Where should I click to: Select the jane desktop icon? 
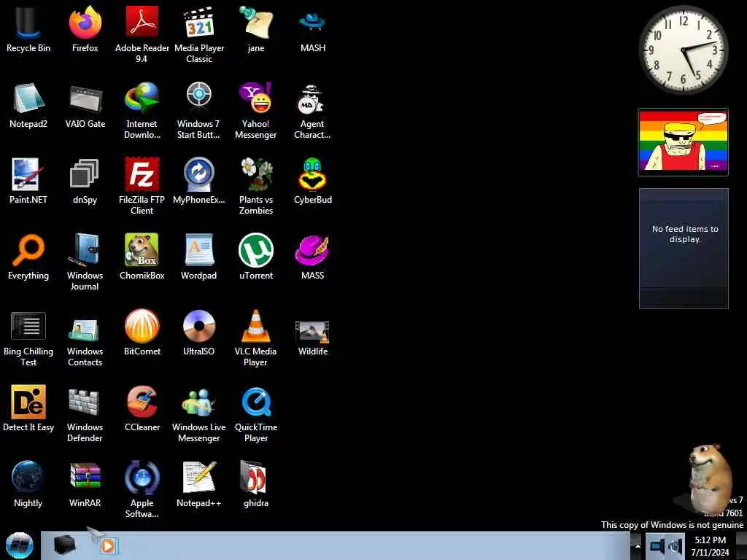pyautogui.click(x=256, y=29)
